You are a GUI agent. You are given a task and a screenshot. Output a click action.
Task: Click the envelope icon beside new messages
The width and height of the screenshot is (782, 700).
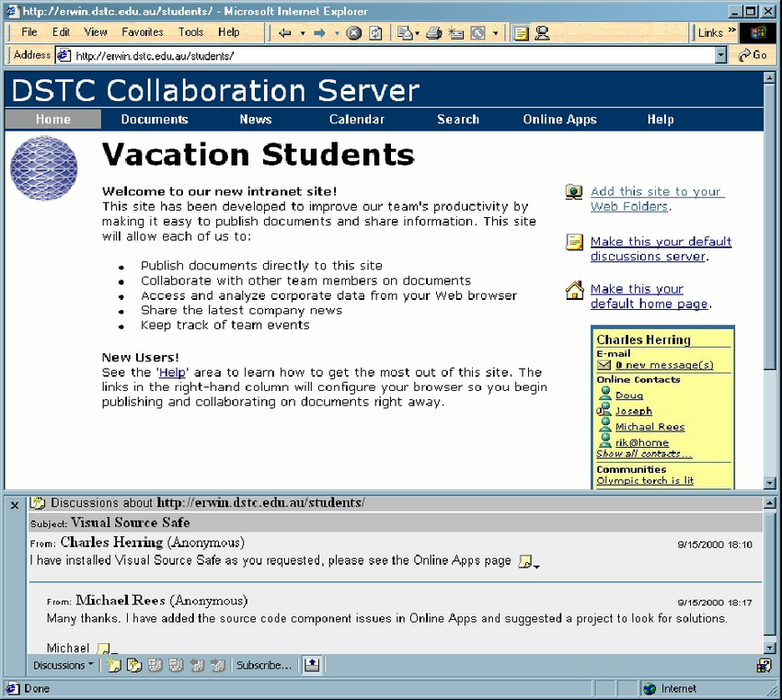(x=604, y=365)
